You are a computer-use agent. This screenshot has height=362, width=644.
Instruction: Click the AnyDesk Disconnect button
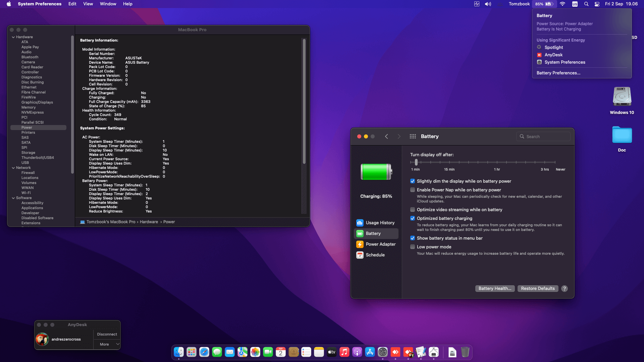coord(107,334)
